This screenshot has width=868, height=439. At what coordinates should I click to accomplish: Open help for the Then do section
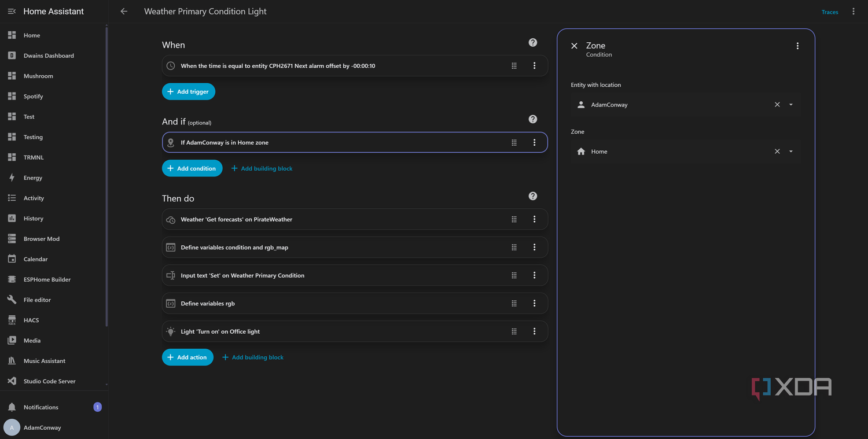[x=533, y=196]
